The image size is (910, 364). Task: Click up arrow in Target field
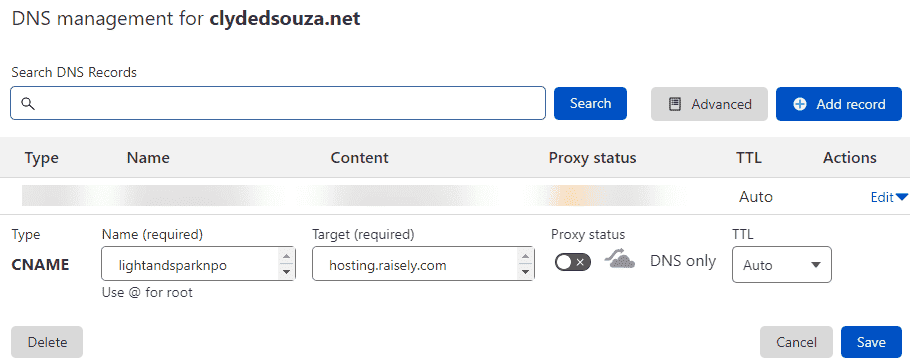[525, 257]
